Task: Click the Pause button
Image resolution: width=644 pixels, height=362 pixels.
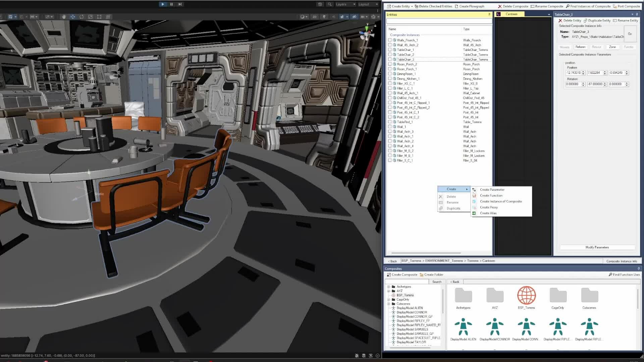Action: pos(171,4)
